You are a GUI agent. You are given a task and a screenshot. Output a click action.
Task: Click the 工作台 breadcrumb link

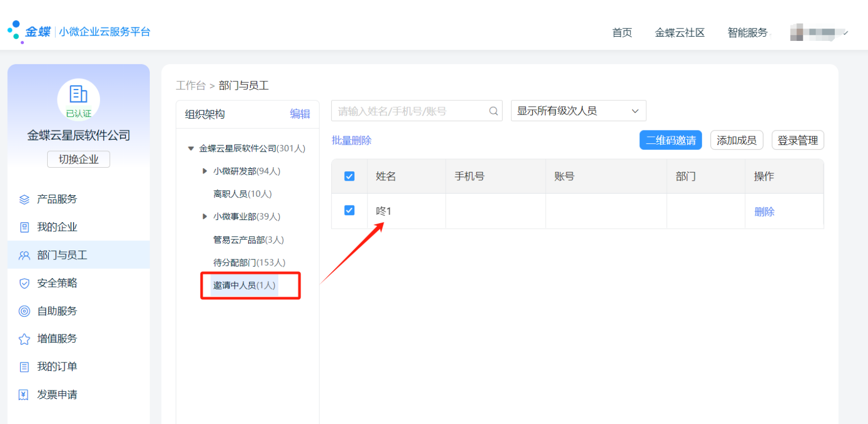click(x=191, y=85)
